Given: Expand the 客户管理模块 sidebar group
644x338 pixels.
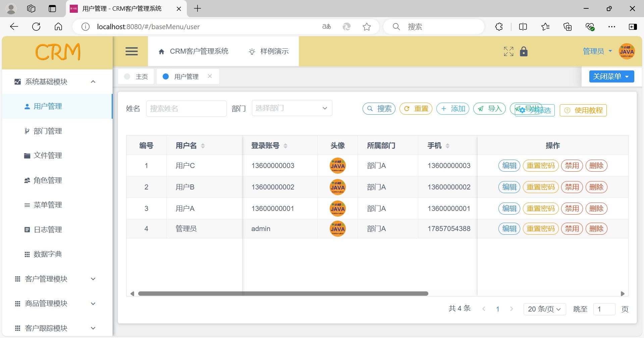Looking at the screenshot, I should (55, 279).
